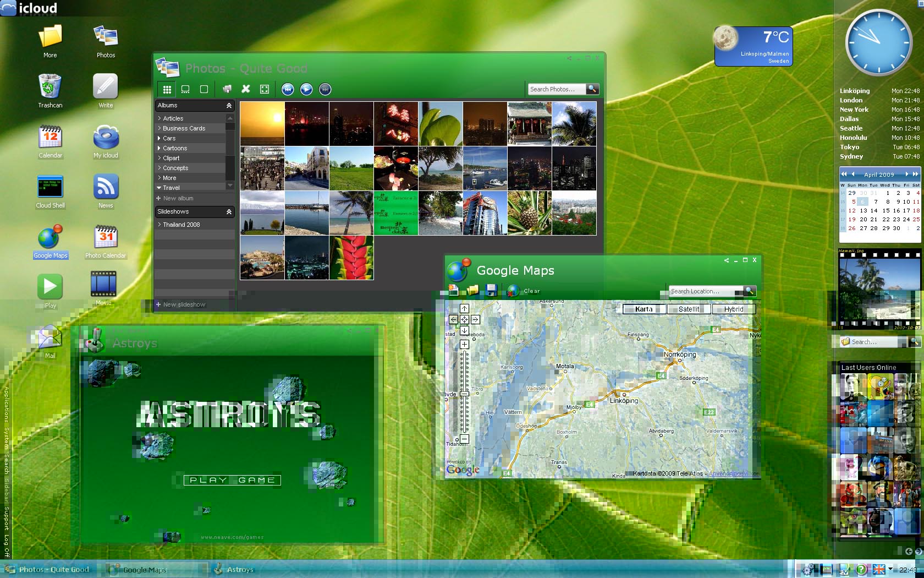Zoom out with the map minus button
The height and width of the screenshot is (578, 924).
pyautogui.click(x=464, y=439)
